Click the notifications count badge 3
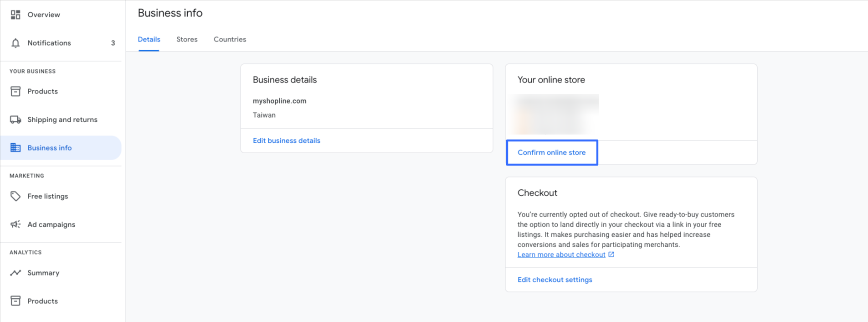 (113, 43)
